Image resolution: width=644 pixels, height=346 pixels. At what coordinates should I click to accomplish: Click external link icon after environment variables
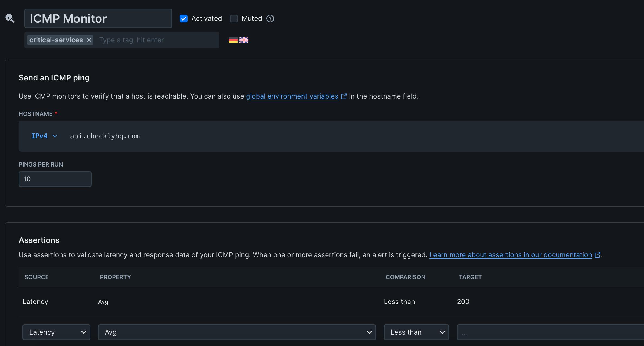pos(344,96)
